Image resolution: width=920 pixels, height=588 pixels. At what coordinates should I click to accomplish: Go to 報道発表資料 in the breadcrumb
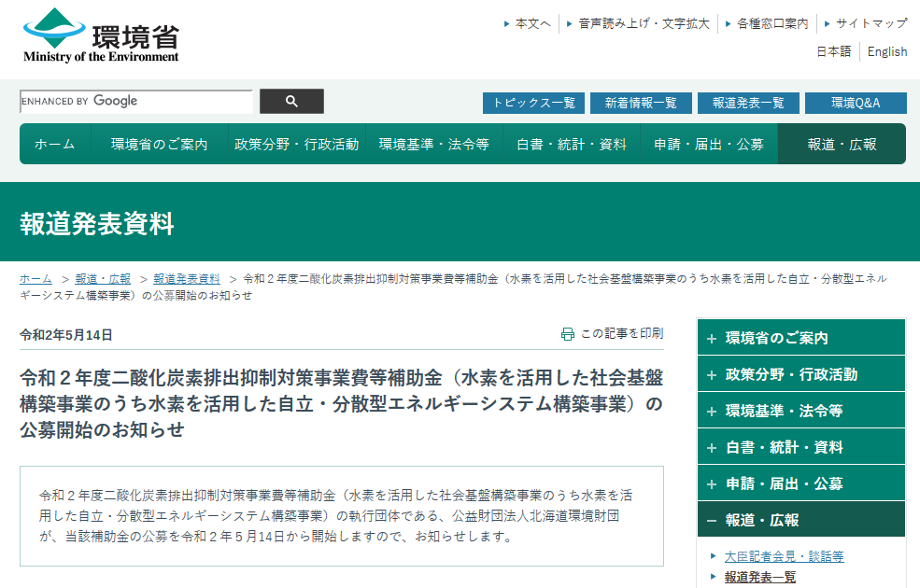[x=187, y=279]
